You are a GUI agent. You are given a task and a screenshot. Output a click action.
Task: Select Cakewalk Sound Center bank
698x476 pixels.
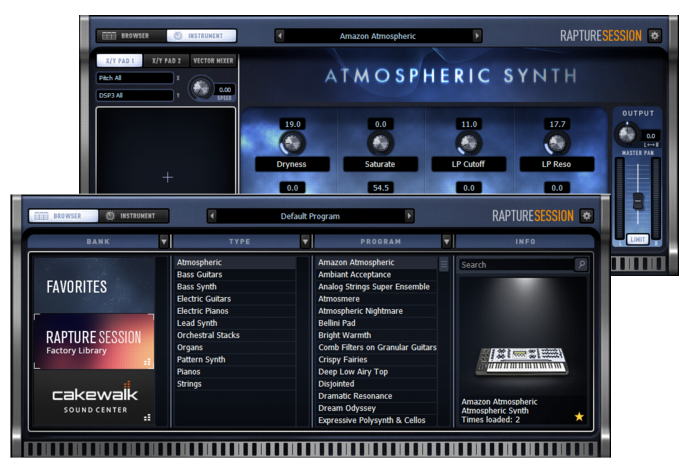[x=94, y=398]
